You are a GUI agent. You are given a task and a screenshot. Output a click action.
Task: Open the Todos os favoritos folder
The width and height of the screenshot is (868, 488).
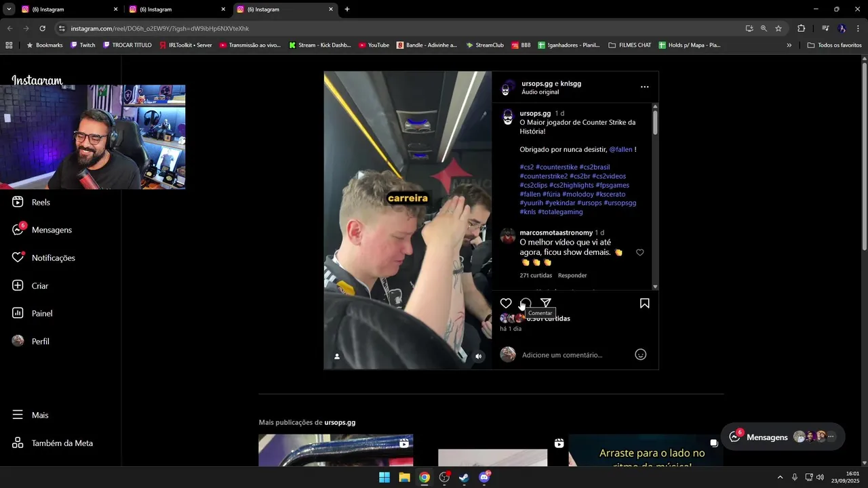834,45
